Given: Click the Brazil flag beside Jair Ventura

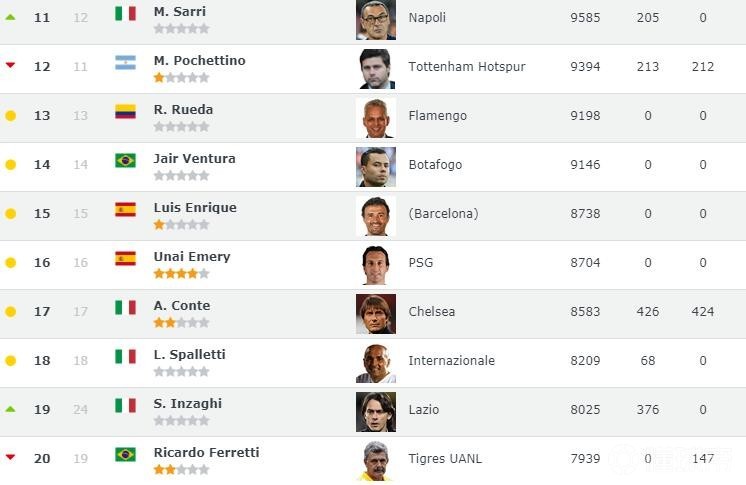Looking at the screenshot, I should pyautogui.click(x=125, y=161).
